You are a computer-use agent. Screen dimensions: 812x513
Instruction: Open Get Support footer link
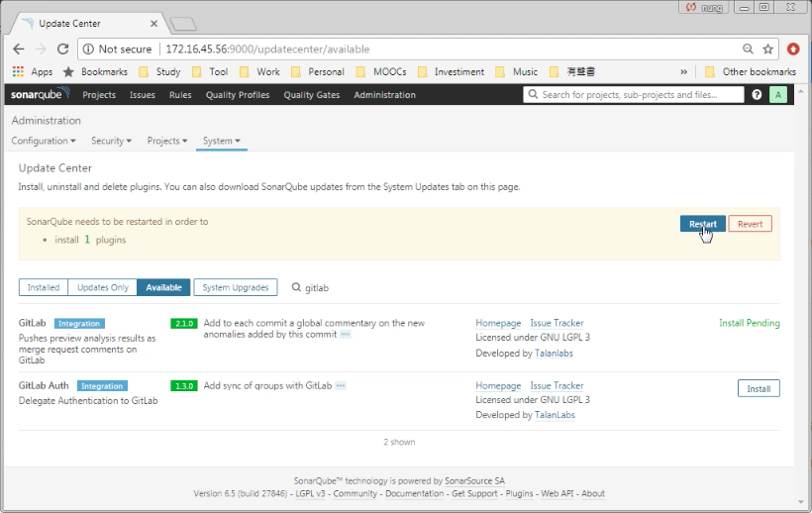tap(474, 493)
